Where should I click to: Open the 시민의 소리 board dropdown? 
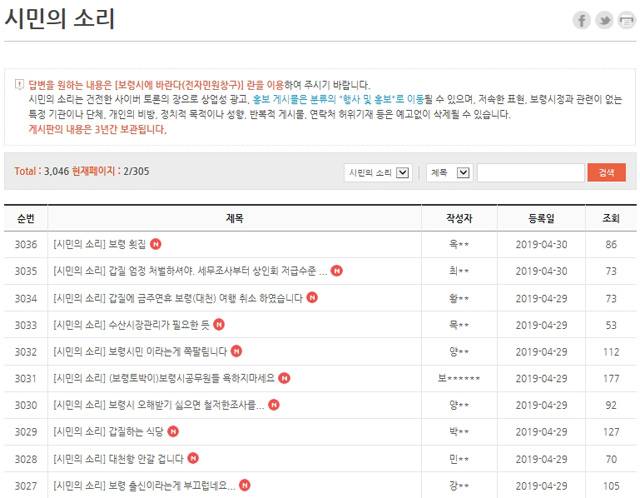coord(378,173)
